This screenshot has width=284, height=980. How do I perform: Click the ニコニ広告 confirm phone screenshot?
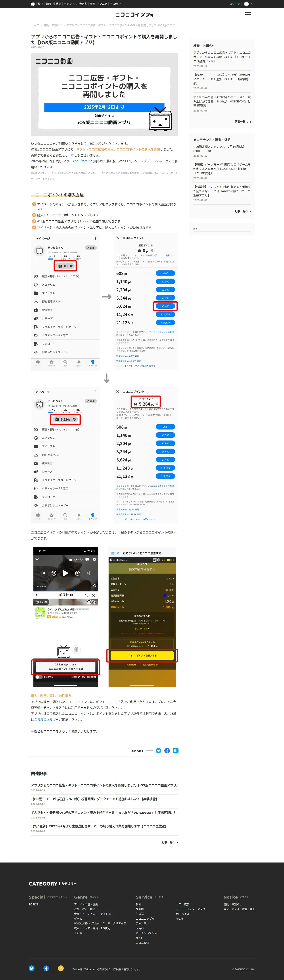tap(142, 617)
